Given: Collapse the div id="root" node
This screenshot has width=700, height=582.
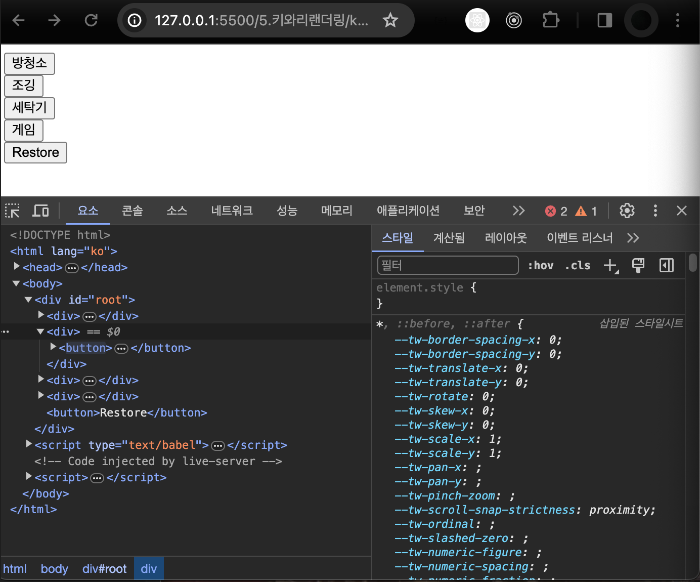Looking at the screenshot, I should (x=29, y=299).
